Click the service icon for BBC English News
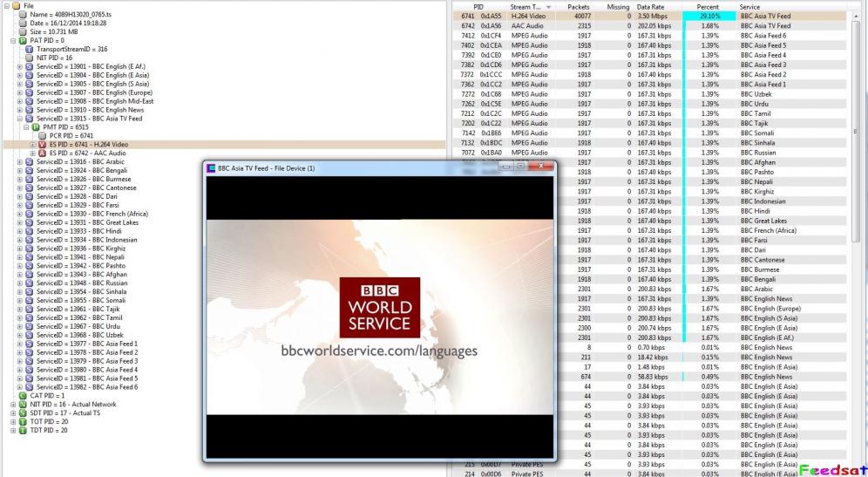The image size is (868, 477). [x=30, y=110]
